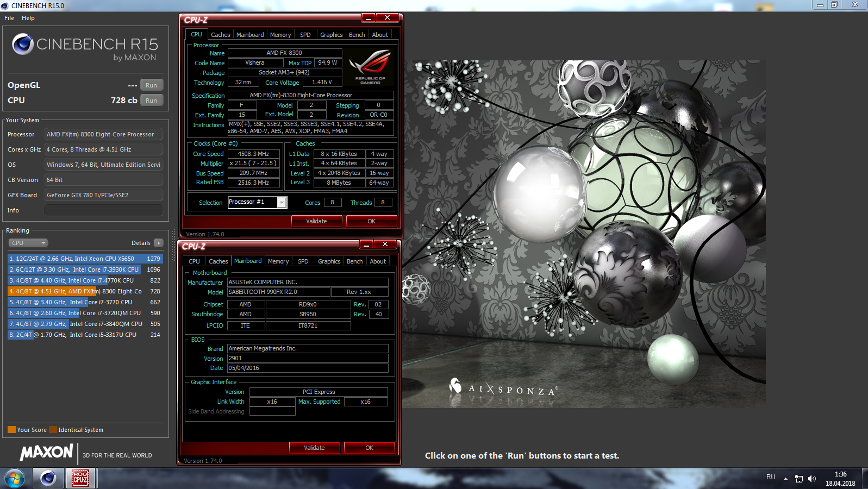Open Caches tab in bottom CPU-Z window
Viewport: 868px width, 489px height.
coord(218,261)
